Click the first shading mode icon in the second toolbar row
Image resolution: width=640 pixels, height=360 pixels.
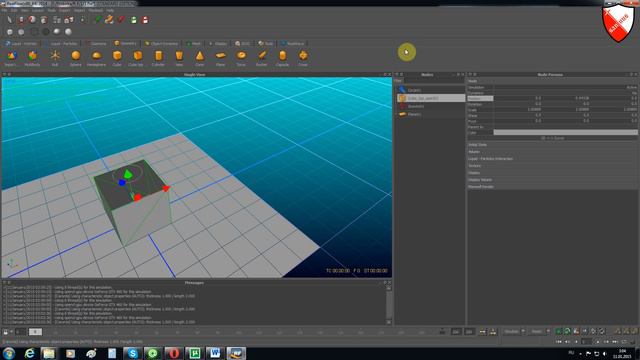(10, 31)
